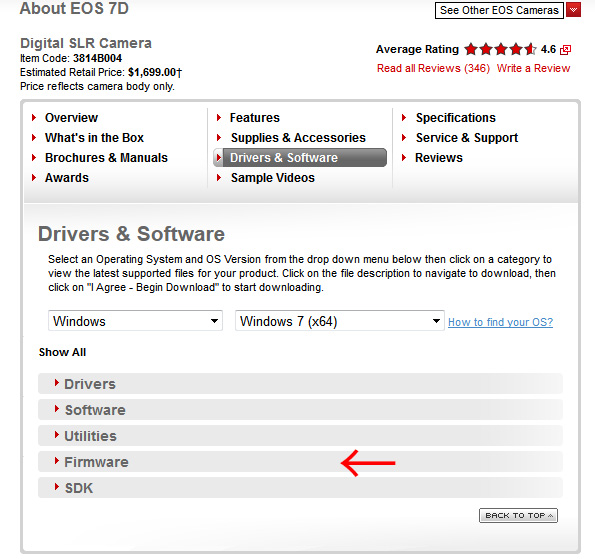Expand the SDK section
This screenshot has height=559, width=595.
300,488
